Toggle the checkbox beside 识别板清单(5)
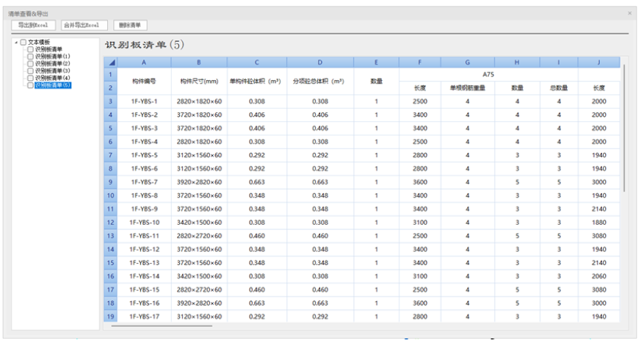Viewport: 644px width, 346px height. tap(30, 85)
